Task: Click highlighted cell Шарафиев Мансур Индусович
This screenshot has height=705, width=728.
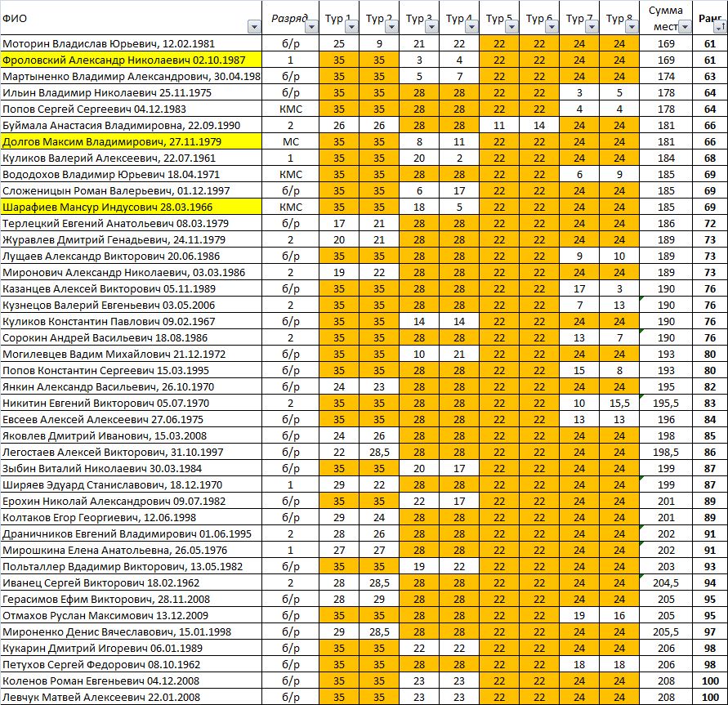Action: 131,207
